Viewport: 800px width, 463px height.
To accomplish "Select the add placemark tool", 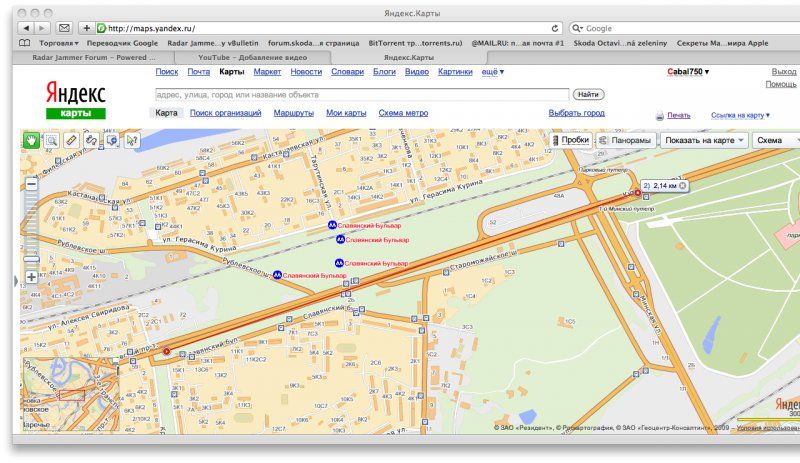I will click(x=112, y=140).
